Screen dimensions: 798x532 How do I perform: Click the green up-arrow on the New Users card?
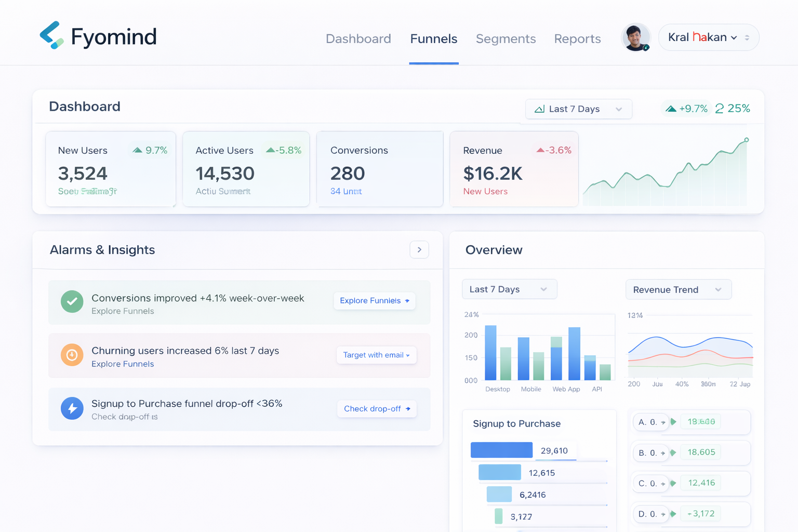pos(137,150)
